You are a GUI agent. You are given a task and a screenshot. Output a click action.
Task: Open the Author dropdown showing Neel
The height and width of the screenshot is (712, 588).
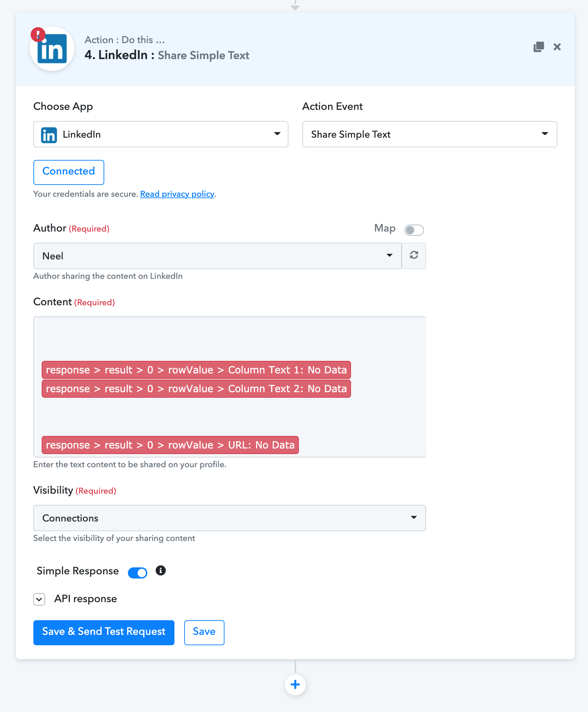pos(218,256)
